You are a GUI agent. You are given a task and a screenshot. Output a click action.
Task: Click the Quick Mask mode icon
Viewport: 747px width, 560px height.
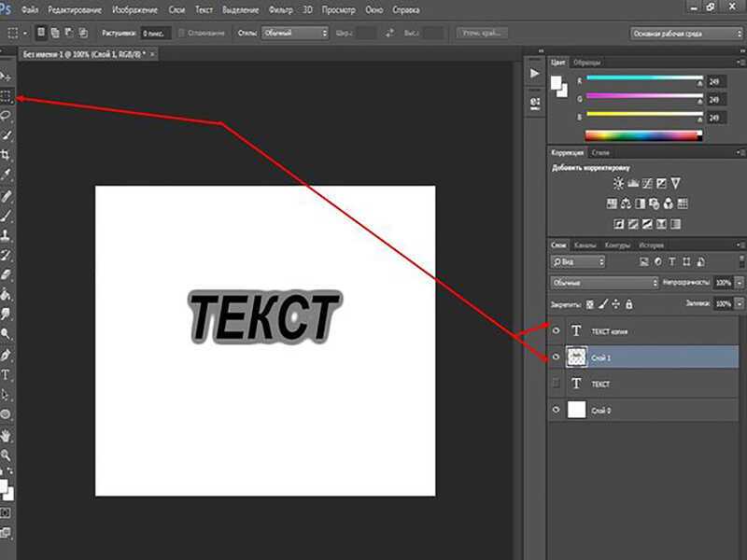point(6,512)
